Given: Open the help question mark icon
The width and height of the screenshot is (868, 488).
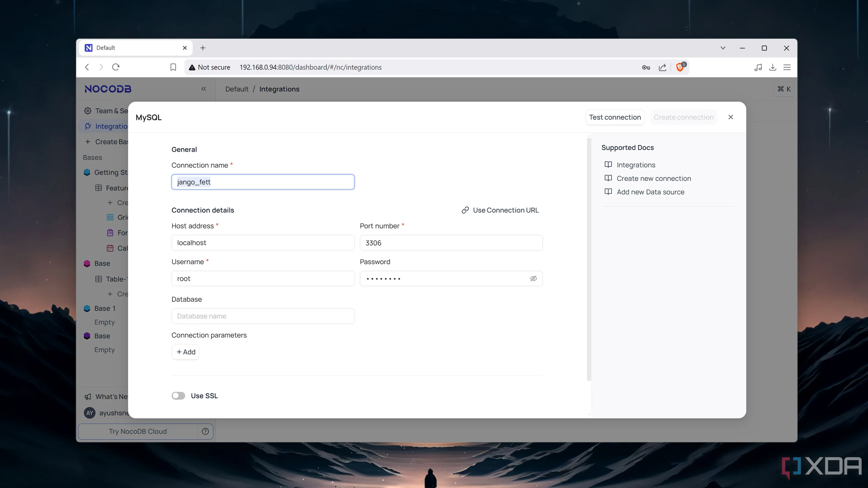Looking at the screenshot, I should pyautogui.click(x=205, y=432).
